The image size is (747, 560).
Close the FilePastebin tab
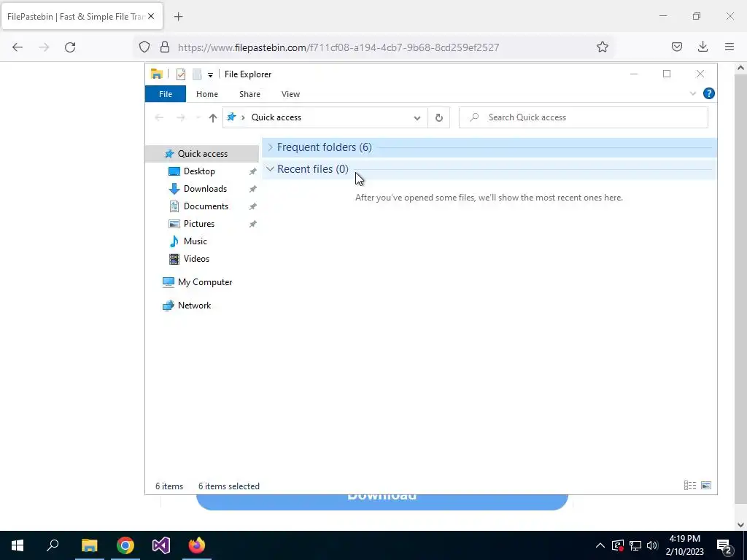point(151,16)
